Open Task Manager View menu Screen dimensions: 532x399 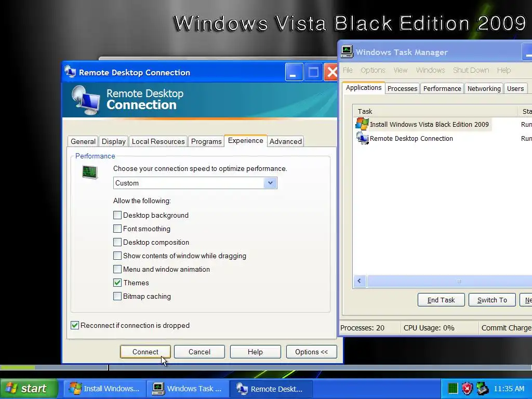pos(401,70)
